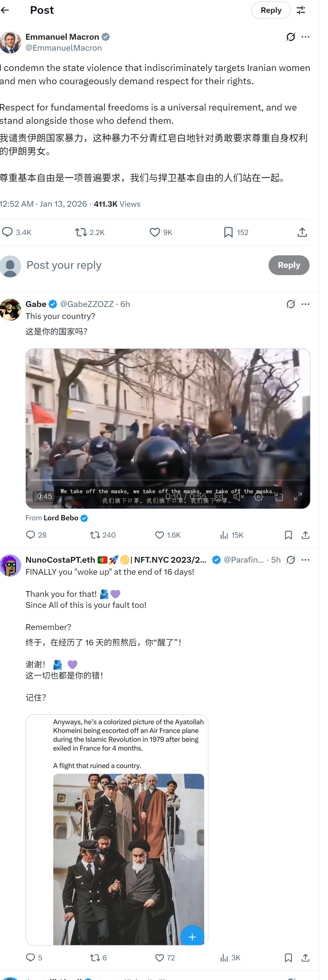The width and height of the screenshot is (328, 980).
Task: Click the Reply button in top header
Action: [271, 10]
